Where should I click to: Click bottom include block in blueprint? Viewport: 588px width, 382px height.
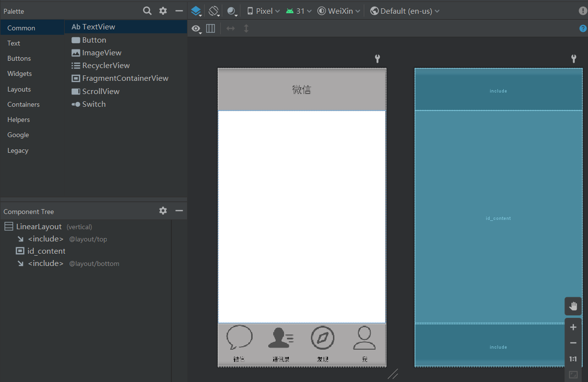(x=498, y=345)
